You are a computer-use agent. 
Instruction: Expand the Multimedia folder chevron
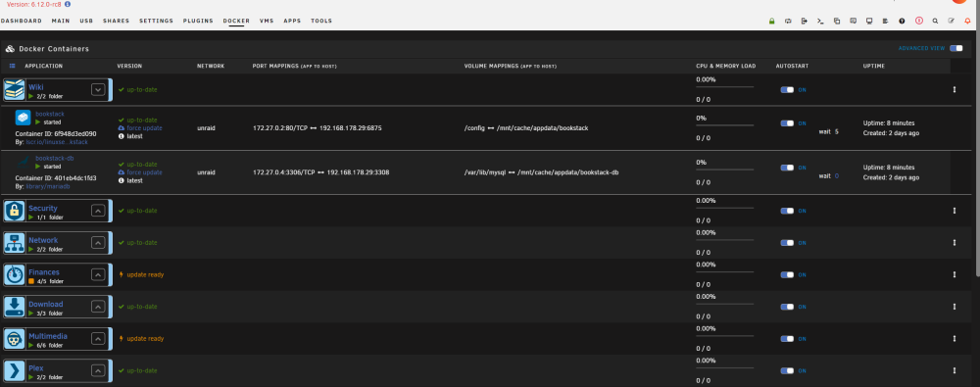tap(97, 338)
